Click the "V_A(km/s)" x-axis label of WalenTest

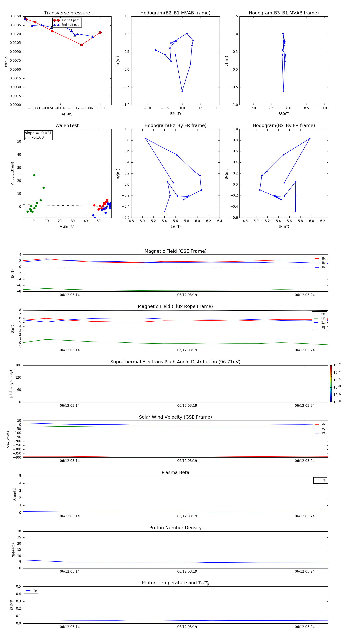(x=67, y=227)
